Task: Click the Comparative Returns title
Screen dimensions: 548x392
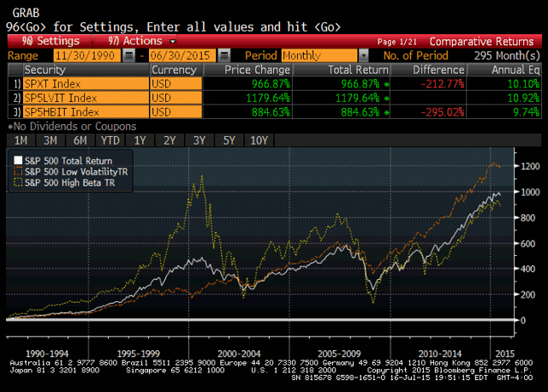Action: click(481, 42)
